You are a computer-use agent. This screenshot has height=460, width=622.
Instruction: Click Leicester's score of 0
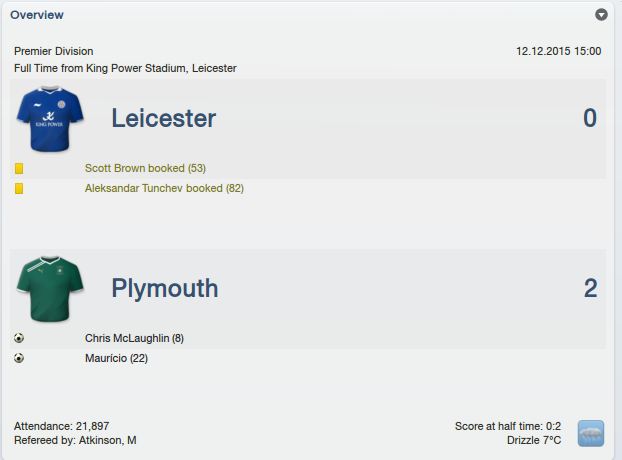click(x=590, y=118)
